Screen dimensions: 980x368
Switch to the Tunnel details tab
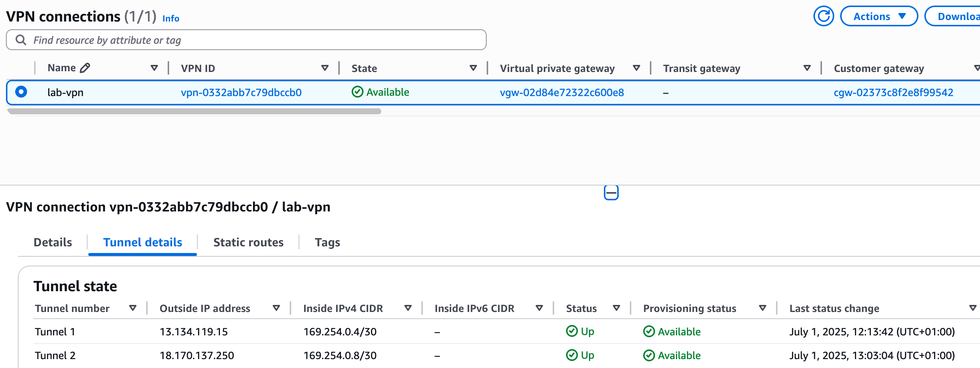143,242
